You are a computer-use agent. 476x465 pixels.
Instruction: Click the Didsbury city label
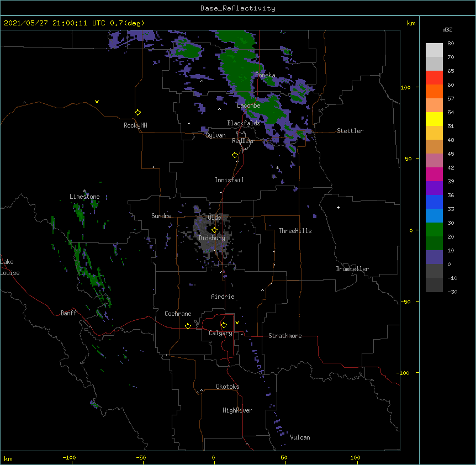[x=212, y=238]
